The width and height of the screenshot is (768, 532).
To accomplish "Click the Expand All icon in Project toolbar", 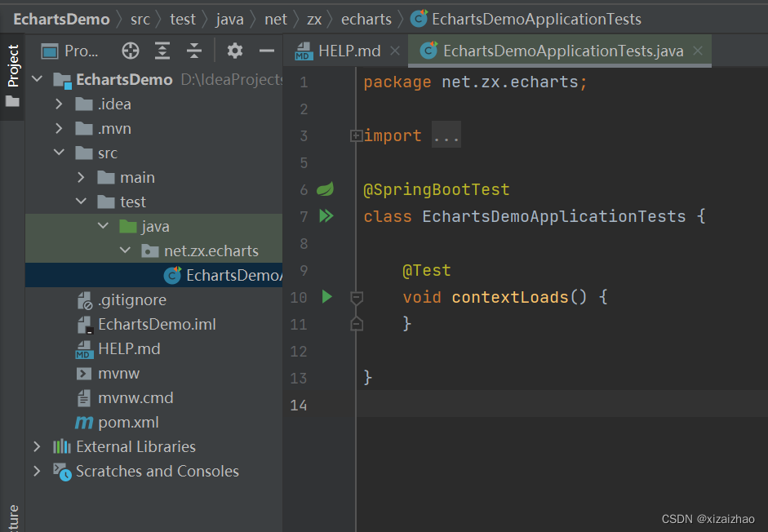I will [x=162, y=51].
